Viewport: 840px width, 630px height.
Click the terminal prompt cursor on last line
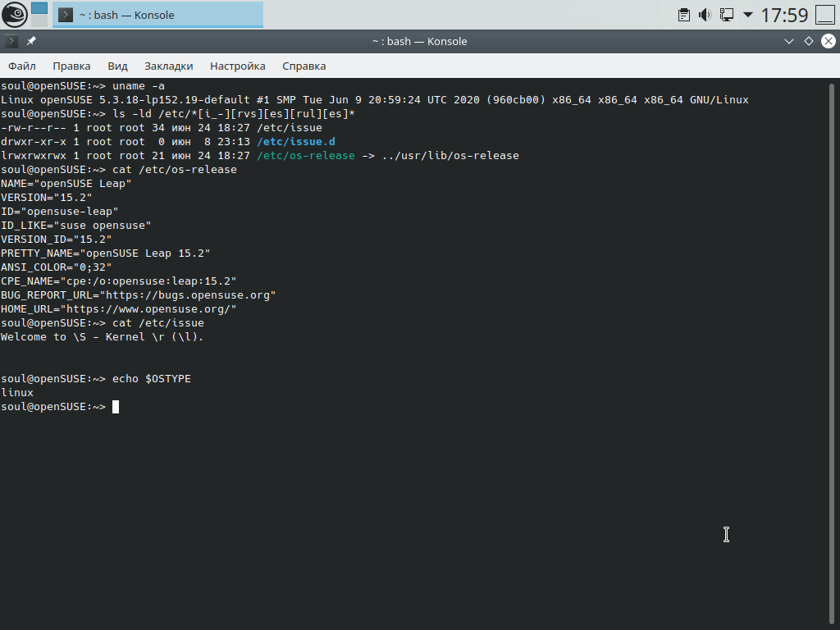(x=115, y=407)
